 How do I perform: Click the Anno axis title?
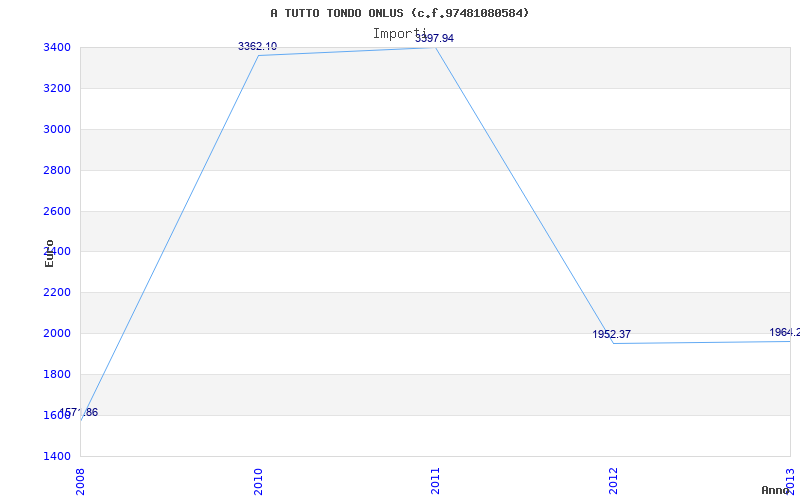776,490
